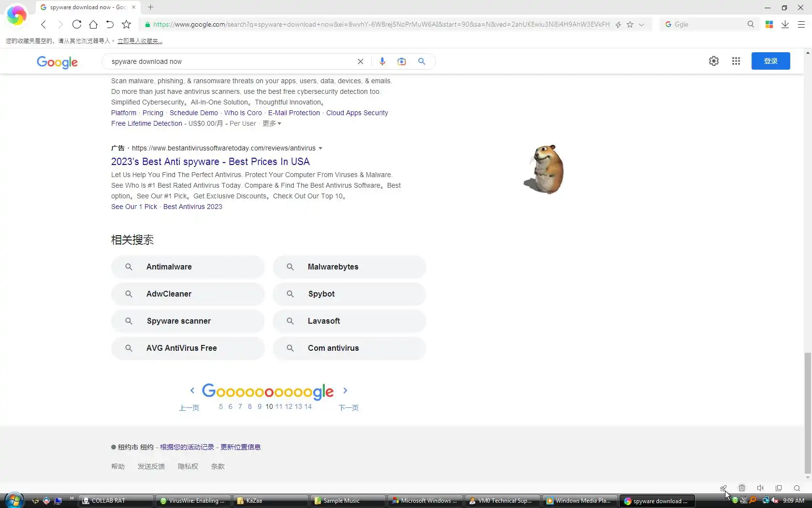Go to results page 11
The image size is (812, 508).
coord(279,406)
